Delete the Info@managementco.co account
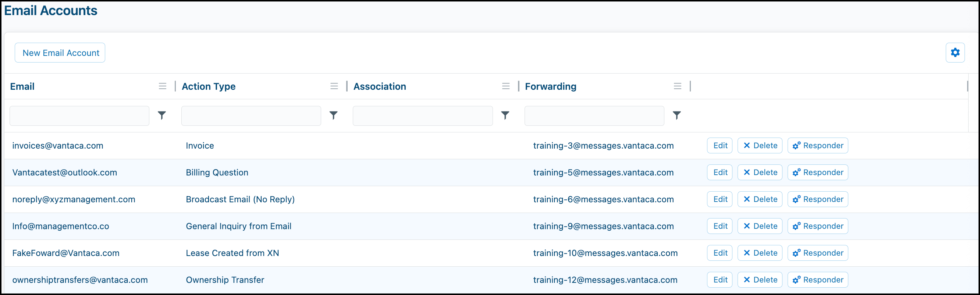Screen dimensions: 980x295 click(760, 226)
